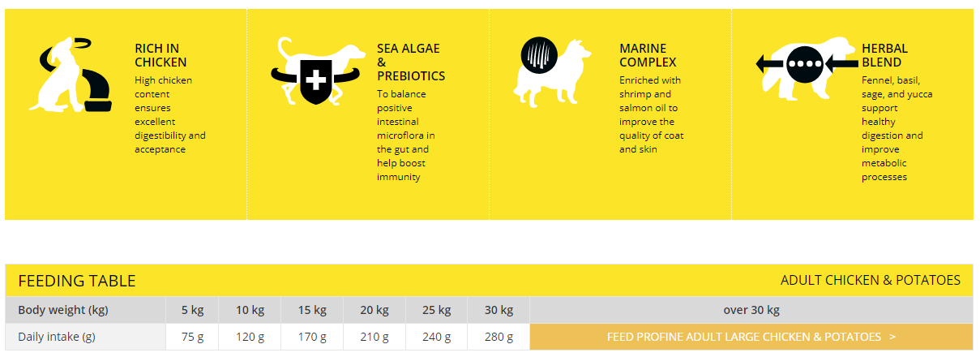The image size is (980, 357).
Task: Click the Feeding Table title
Action: [x=77, y=281]
